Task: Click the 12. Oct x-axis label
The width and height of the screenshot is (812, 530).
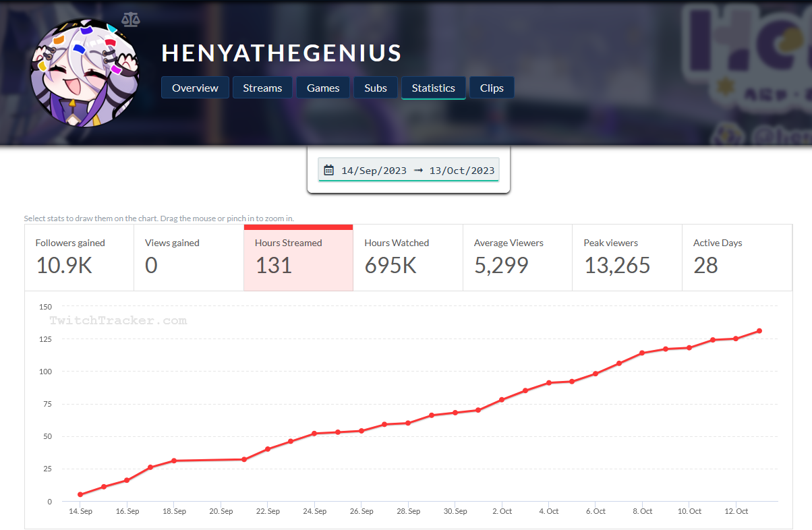Action: (736, 511)
